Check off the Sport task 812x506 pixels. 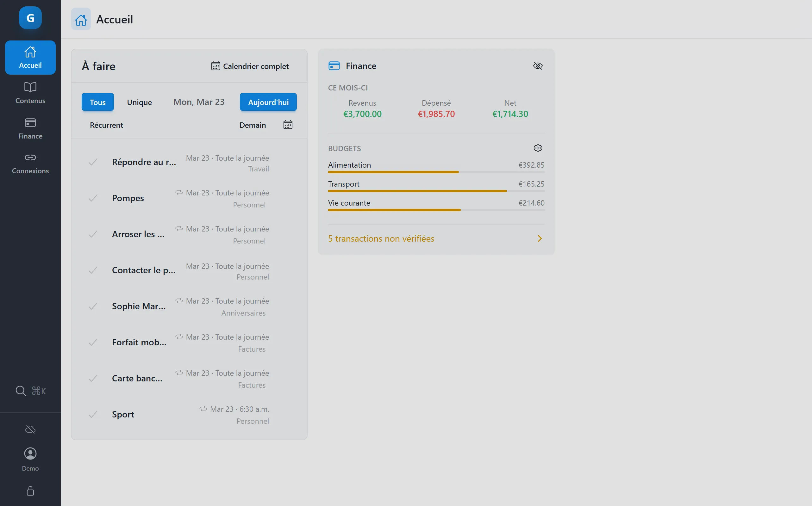(x=93, y=414)
